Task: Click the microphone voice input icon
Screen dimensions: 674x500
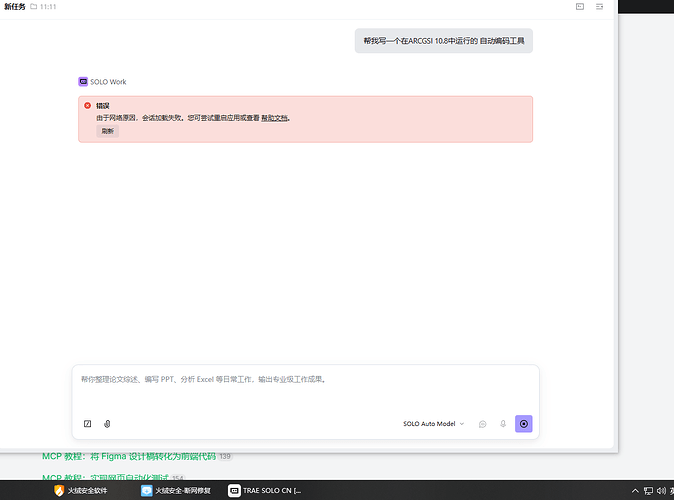Action: [x=503, y=423]
